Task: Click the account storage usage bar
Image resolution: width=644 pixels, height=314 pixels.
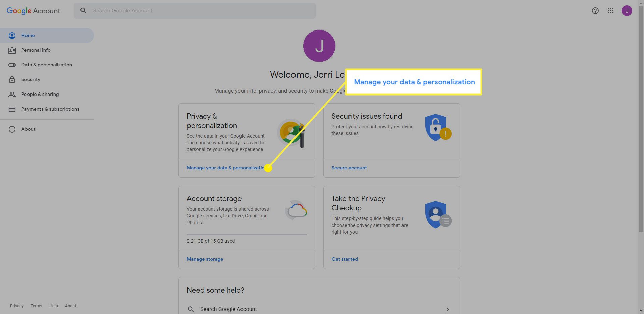Action: coord(247,235)
